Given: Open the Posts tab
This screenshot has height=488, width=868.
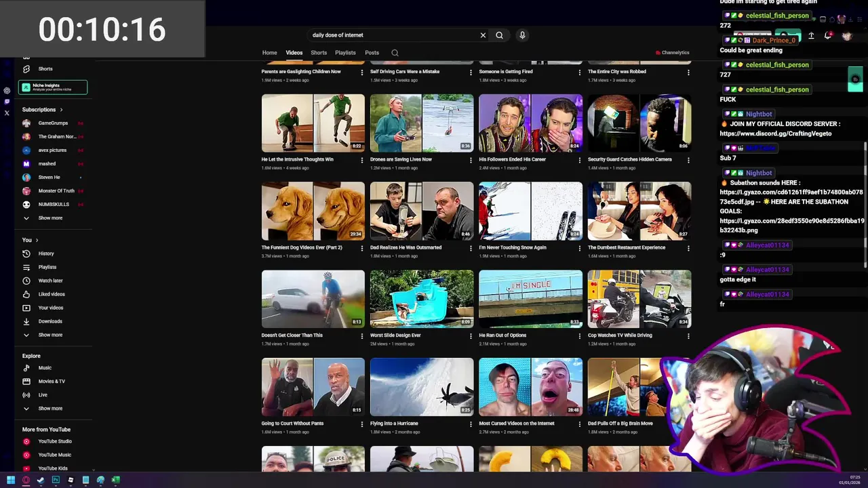Looking at the screenshot, I should coord(372,53).
